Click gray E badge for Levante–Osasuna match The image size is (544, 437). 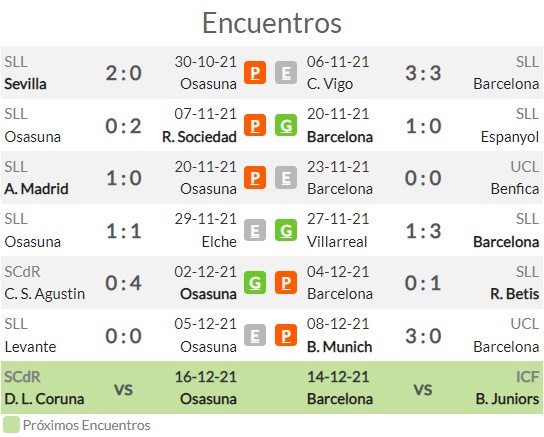click(x=255, y=335)
